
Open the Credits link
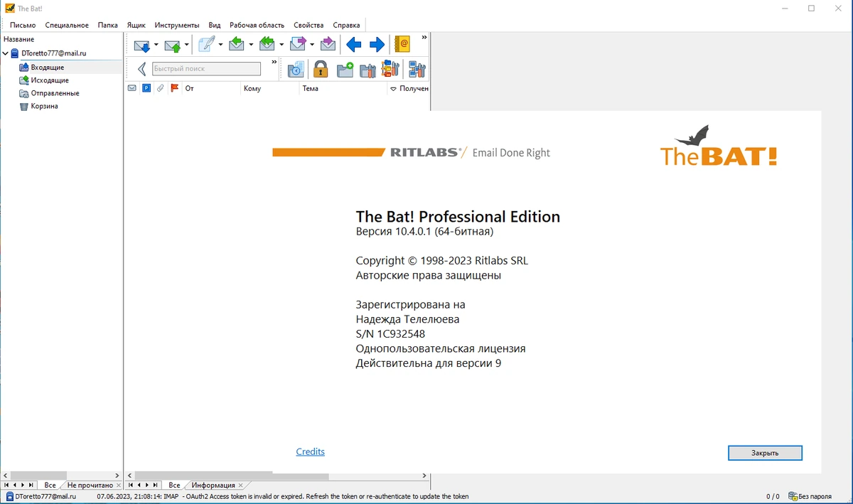[310, 451]
